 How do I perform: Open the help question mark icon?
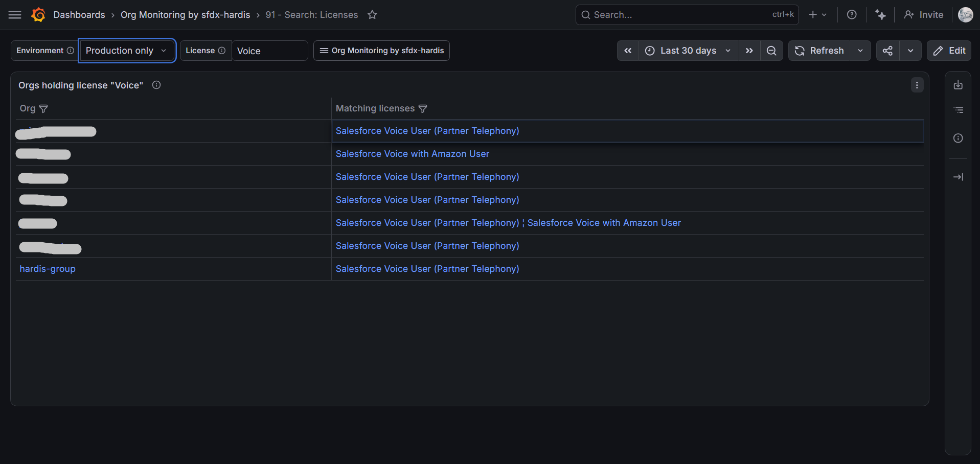pyautogui.click(x=852, y=15)
